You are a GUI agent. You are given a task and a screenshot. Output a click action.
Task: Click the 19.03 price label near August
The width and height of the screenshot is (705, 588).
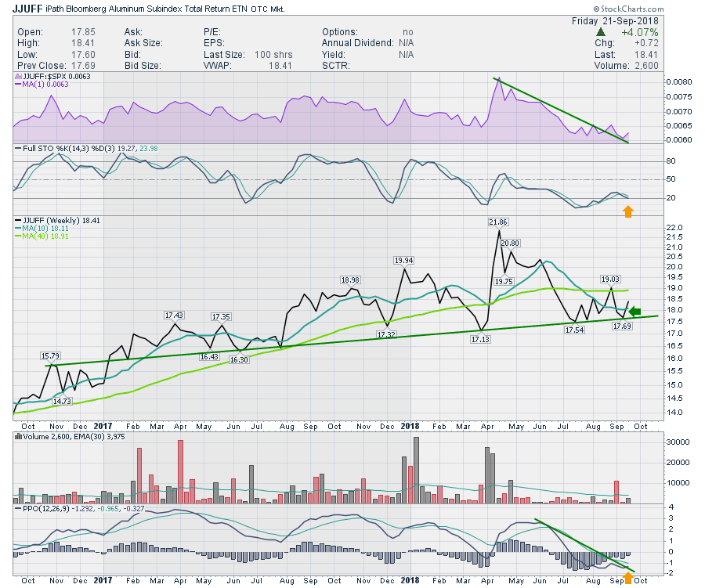[609, 279]
